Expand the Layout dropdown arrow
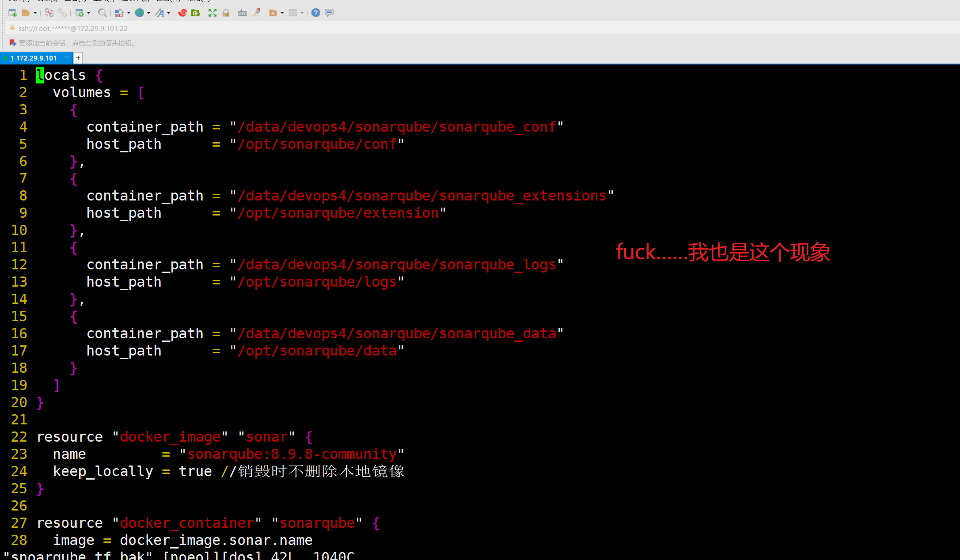The height and width of the screenshot is (560, 960). pos(302,13)
